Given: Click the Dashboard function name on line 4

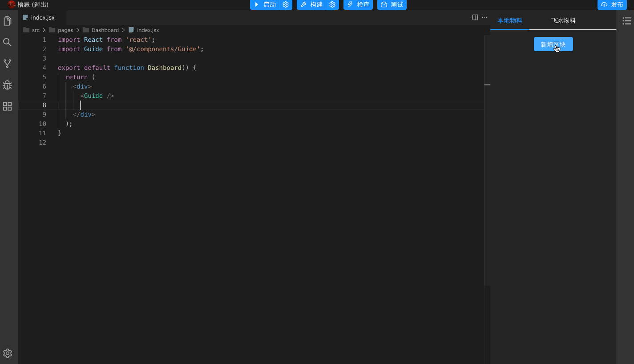Looking at the screenshot, I should (165, 68).
